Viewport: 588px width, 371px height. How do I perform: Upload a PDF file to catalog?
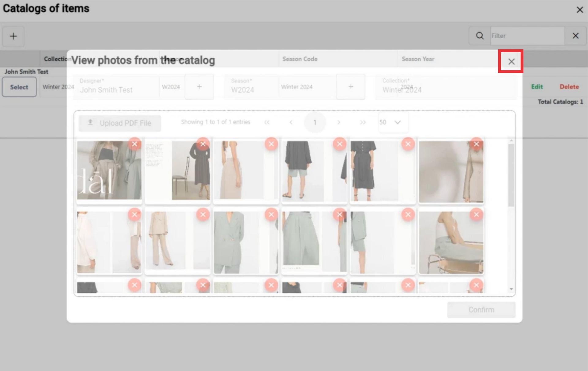coord(120,123)
